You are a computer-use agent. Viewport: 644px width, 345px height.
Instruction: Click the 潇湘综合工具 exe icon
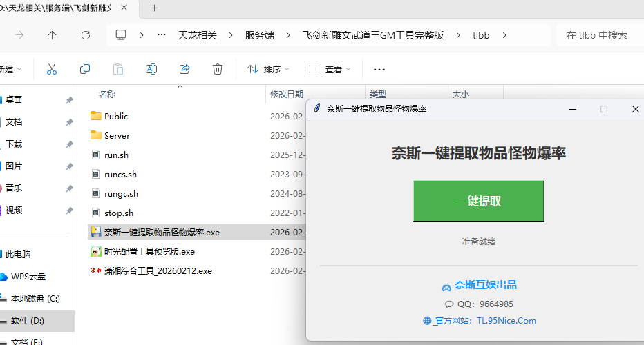pos(95,270)
